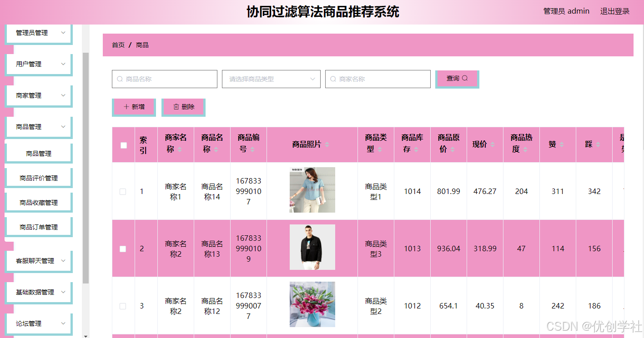
Task: Collapse the 商品管理 parent sidebar menu
Action: point(39,127)
